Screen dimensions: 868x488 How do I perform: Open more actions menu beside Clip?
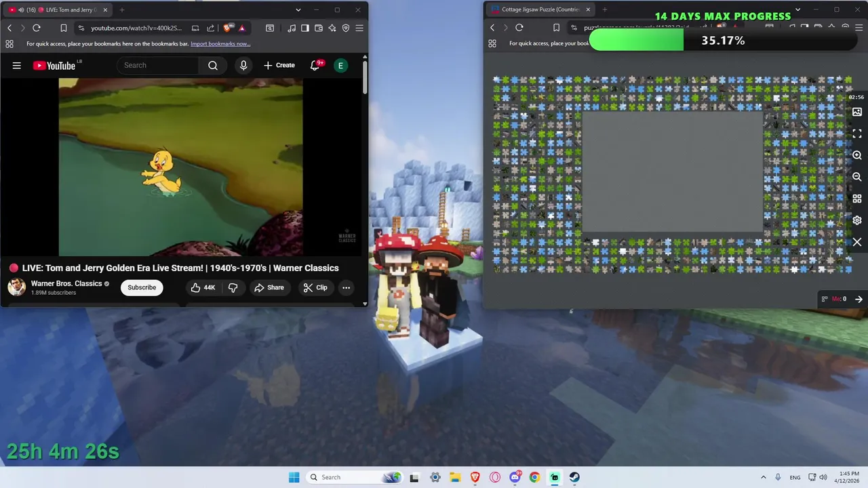(346, 287)
